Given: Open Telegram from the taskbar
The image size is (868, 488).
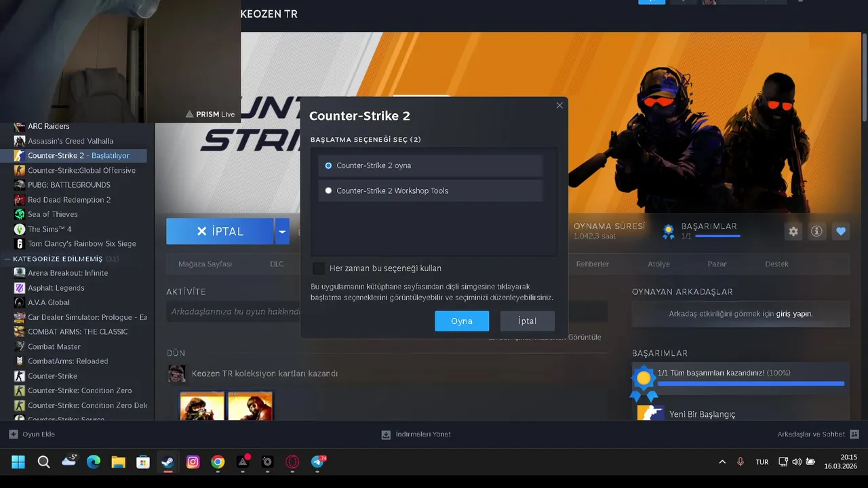Looking at the screenshot, I should 317,462.
